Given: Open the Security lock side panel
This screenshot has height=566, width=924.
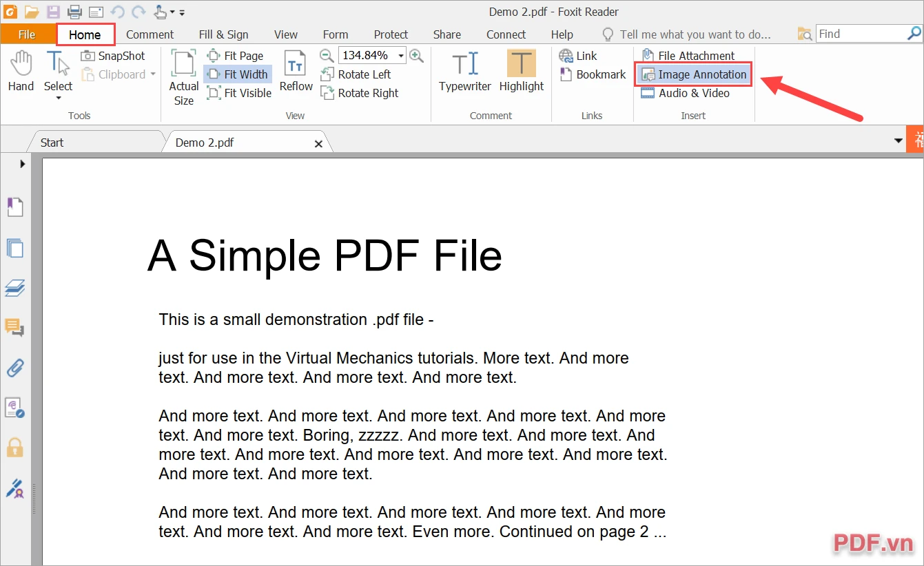Looking at the screenshot, I should click(x=15, y=448).
